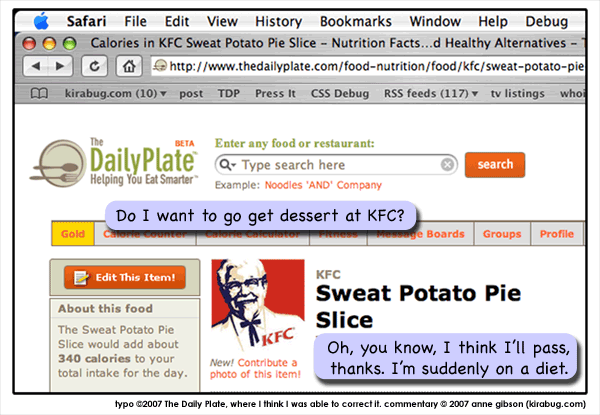600x415 pixels.
Task: Open the Safari menu
Action: (86, 21)
